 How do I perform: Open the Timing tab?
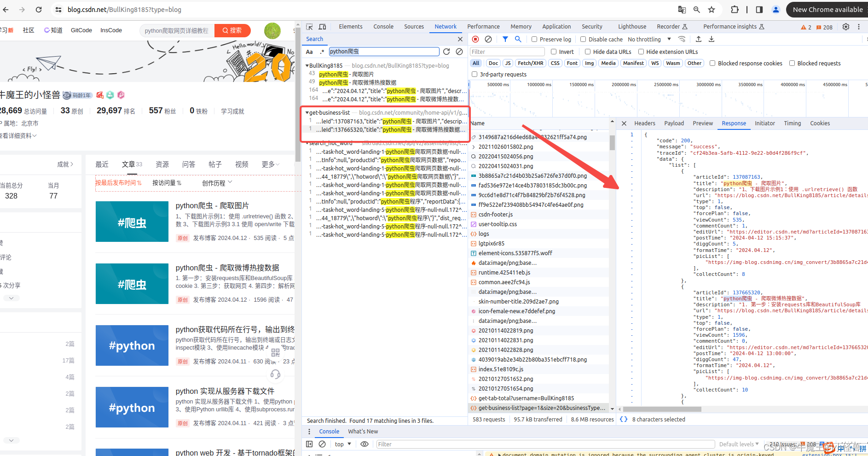[792, 123]
